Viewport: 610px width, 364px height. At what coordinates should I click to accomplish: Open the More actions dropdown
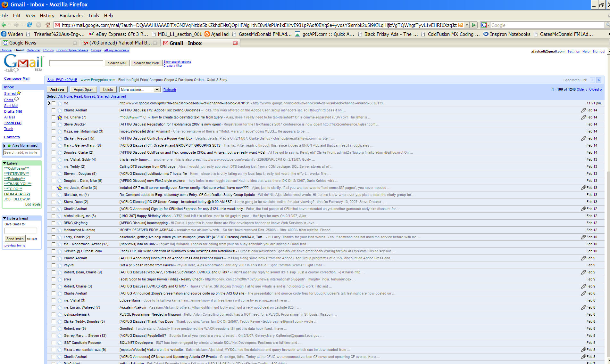click(140, 90)
